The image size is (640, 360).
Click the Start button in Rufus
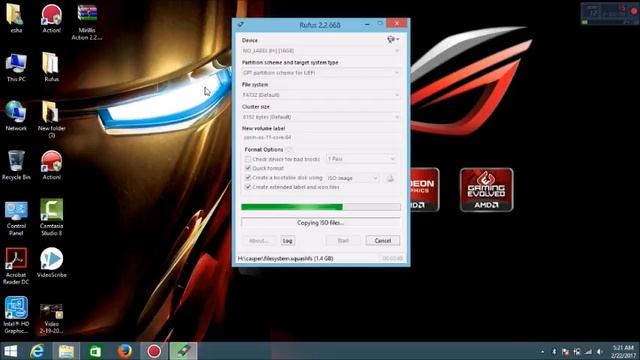point(343,241)
